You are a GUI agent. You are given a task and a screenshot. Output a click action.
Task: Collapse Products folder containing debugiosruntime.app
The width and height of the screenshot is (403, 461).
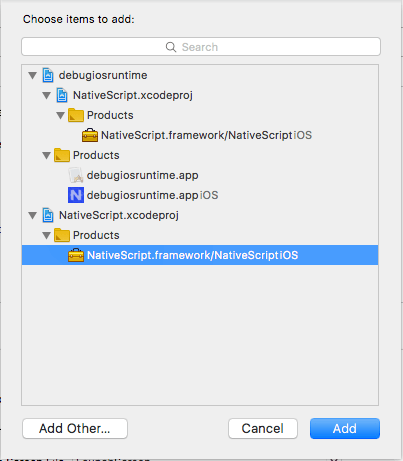[x=46, y=156]
